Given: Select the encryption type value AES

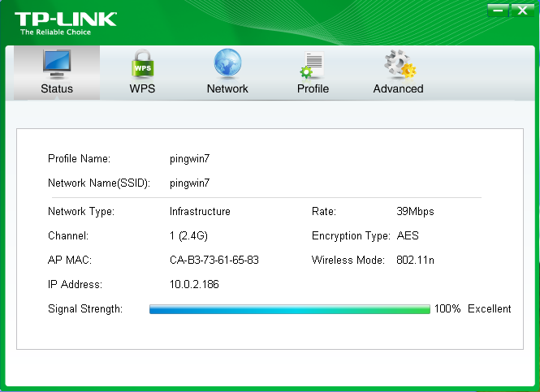Looking at the screenshot, I should 408,235.
